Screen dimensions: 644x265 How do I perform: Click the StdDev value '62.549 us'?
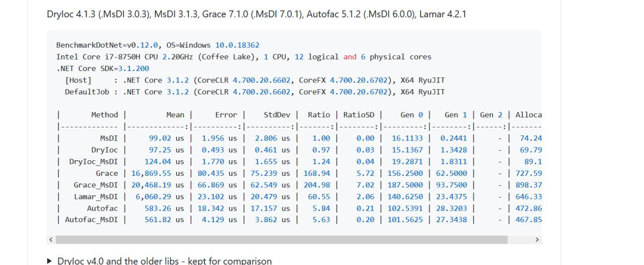click(x=270, y=185)
